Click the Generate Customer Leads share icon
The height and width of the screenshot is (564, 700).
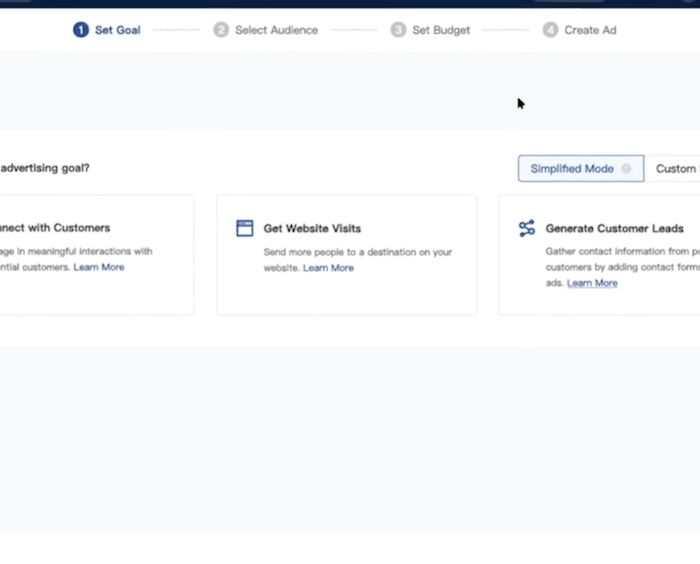pos(527,228)
